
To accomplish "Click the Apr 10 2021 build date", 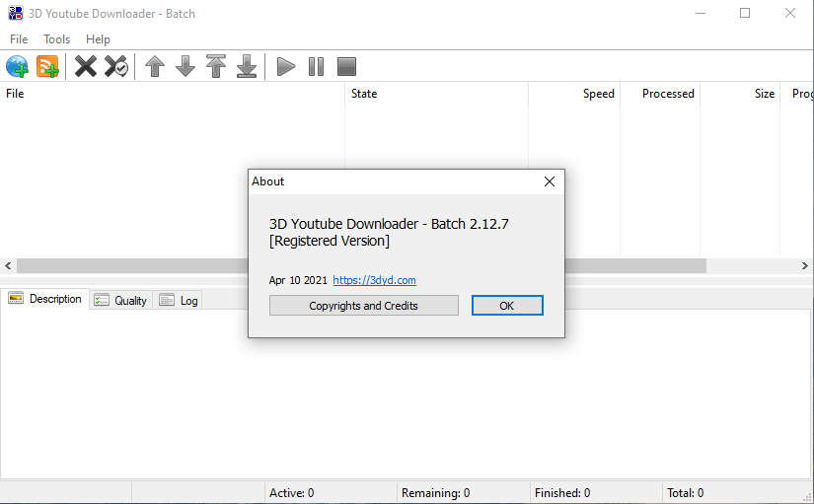I will [298, 280].
